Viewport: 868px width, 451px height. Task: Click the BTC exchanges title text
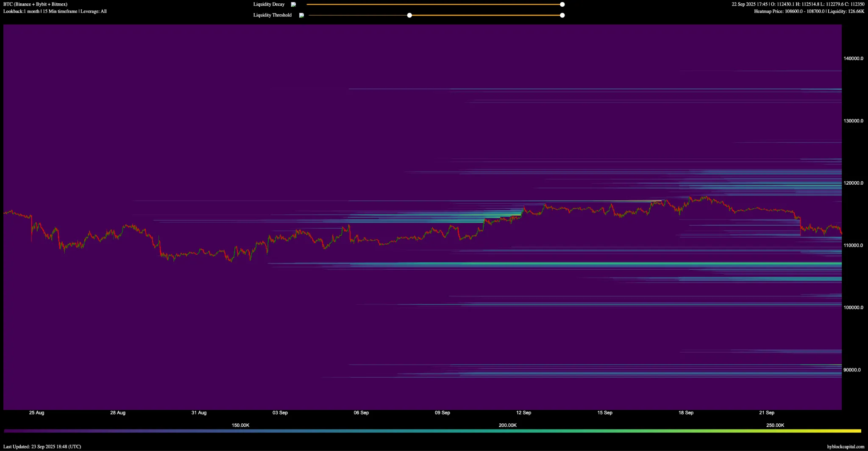tap(35, 4)
